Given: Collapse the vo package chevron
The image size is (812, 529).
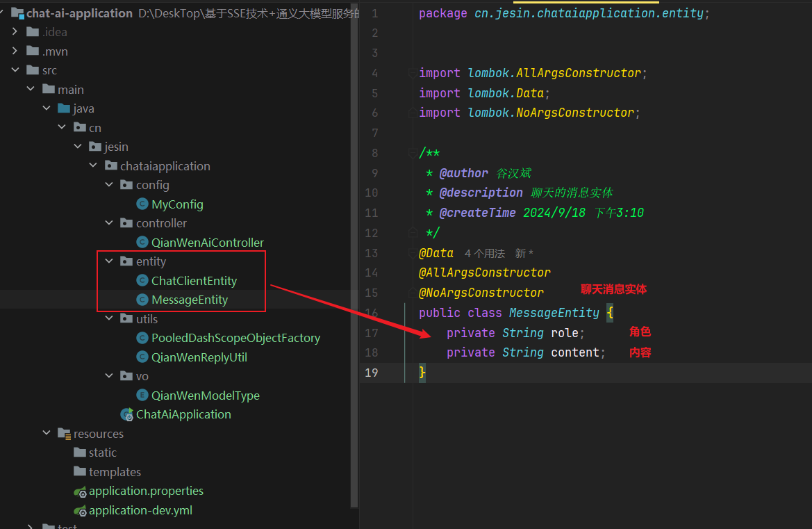Looking at the screenshot, I should click(x=109, y=375).
